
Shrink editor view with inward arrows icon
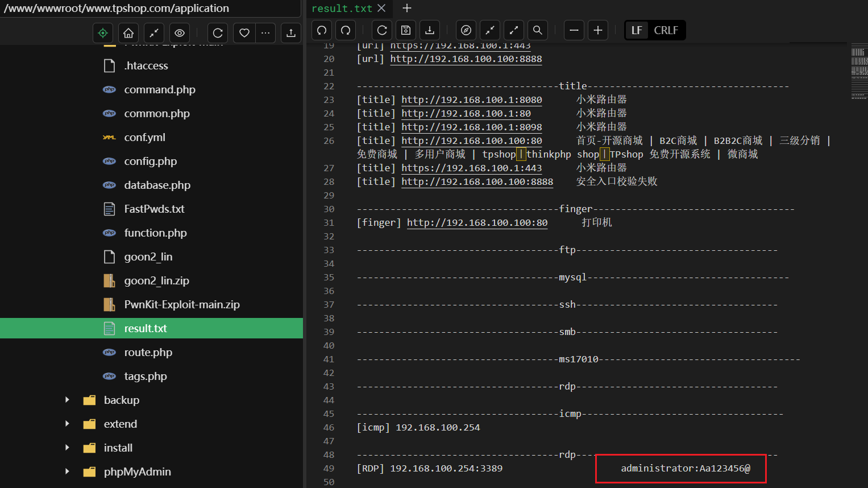[x=490, y=30]
